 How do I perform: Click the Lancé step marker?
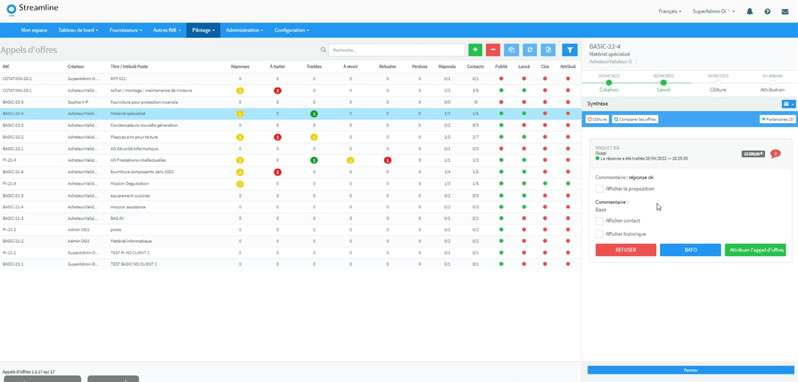coord(663,82)
